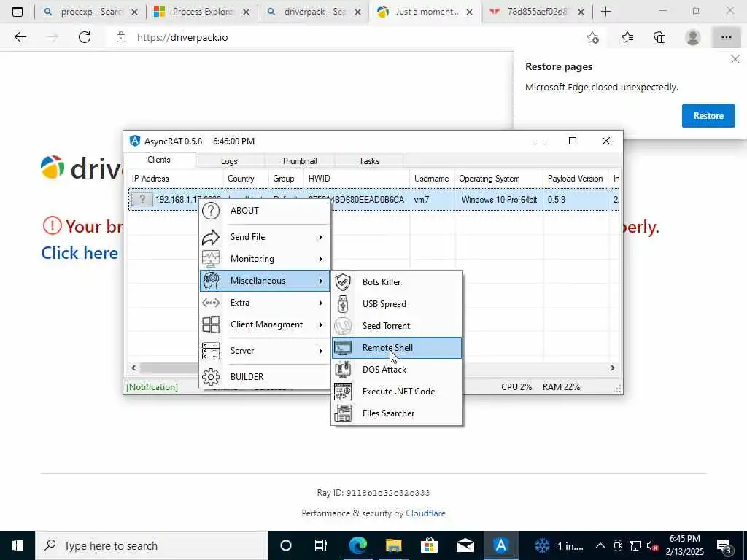Switch to the Logs tab
This screenshot has width=747, height=560.
[x=229, y=161]
